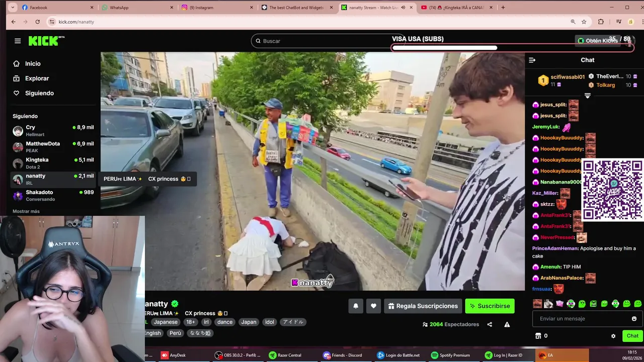The width and height of the screenshot is (644, 362).
Task: Insert the first face emote in quick emotes
Action: [x=537, y=304]
